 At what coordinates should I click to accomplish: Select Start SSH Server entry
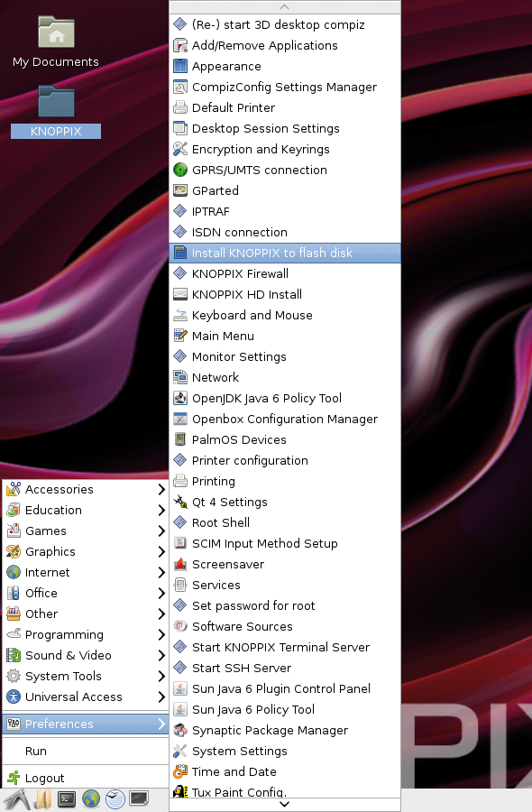[285, 668]
